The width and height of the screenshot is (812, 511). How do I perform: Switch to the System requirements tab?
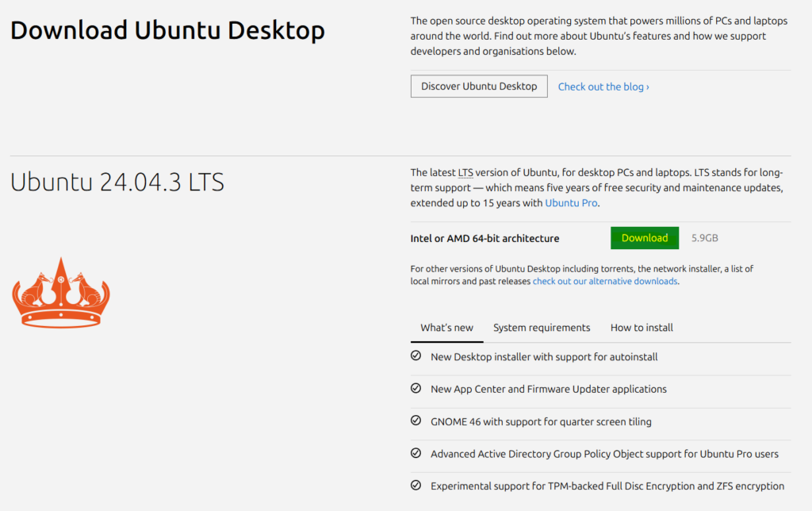542,328
